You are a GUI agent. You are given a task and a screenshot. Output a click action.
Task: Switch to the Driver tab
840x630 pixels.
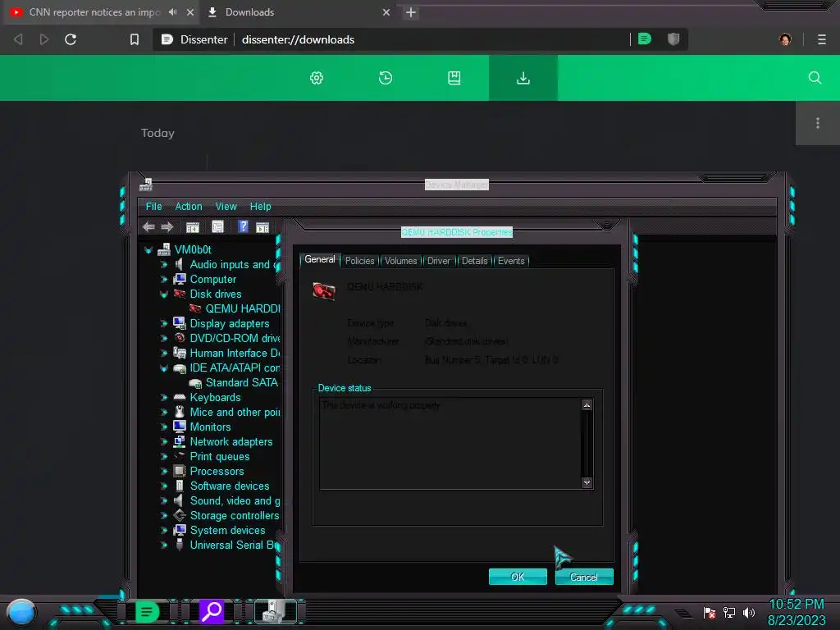pos(439,261)
